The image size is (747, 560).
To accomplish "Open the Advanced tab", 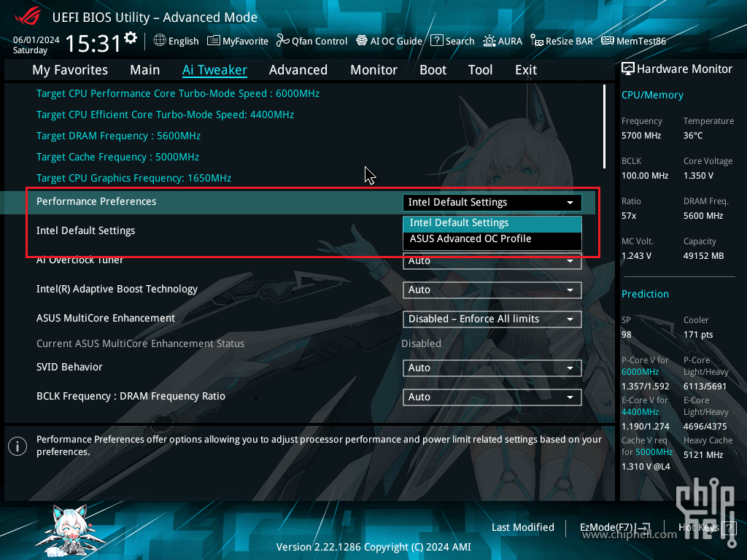I will coord(298,70).
